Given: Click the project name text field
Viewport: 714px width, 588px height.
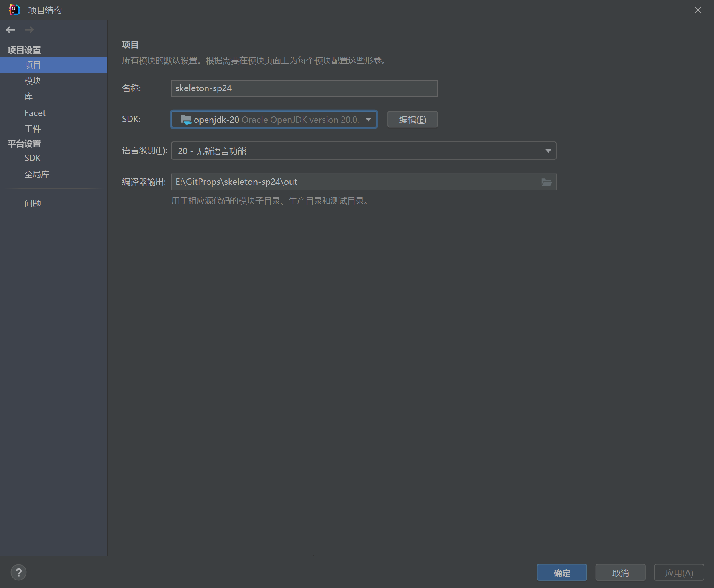Looking at the screenshot, I should point(304,88).
